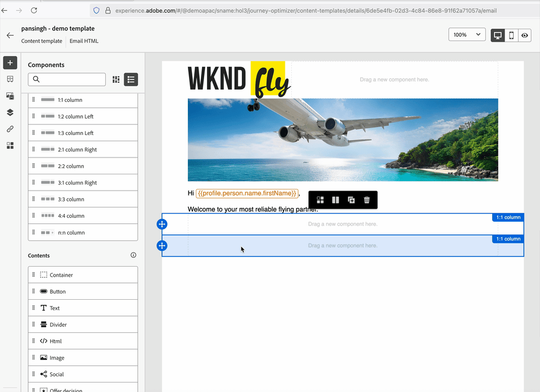
Task: Select the airplane banner image
Action: pos(343,139)
